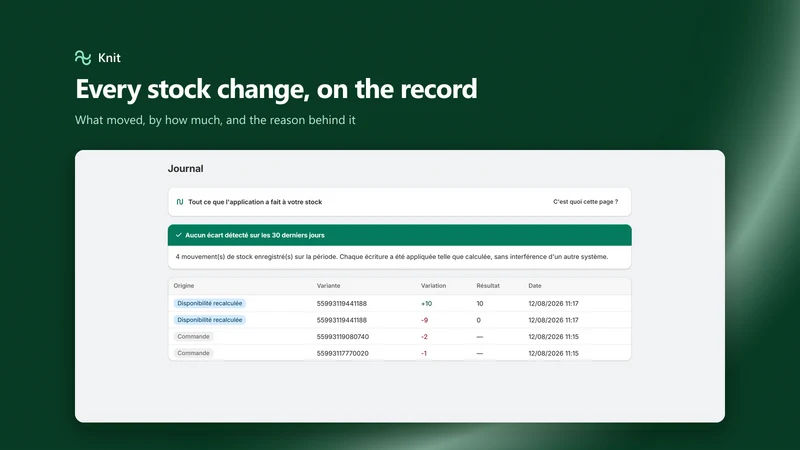
Task: Sort by the Résultat column header
Action: (x=488, y=286)
